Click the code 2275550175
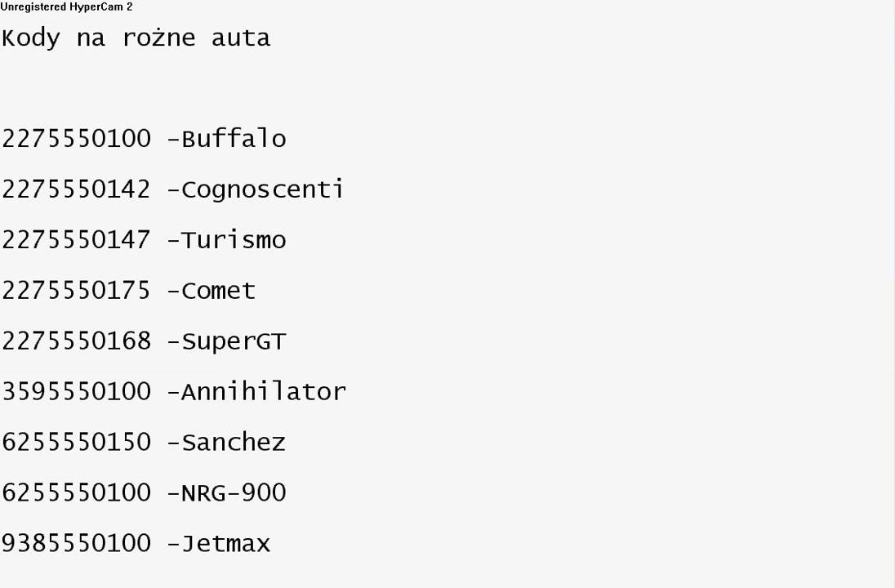895x588 pixels. coord(76,291)
